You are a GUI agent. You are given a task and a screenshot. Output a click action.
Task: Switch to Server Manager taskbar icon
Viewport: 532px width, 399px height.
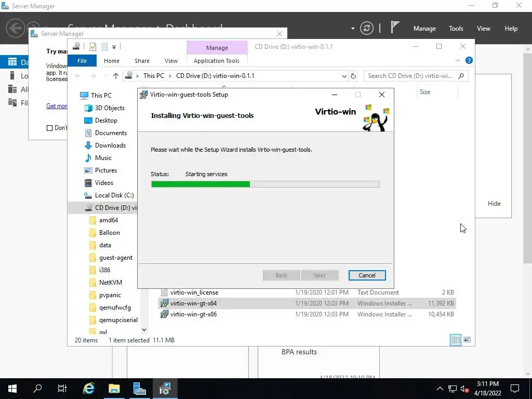coord(139,389)
